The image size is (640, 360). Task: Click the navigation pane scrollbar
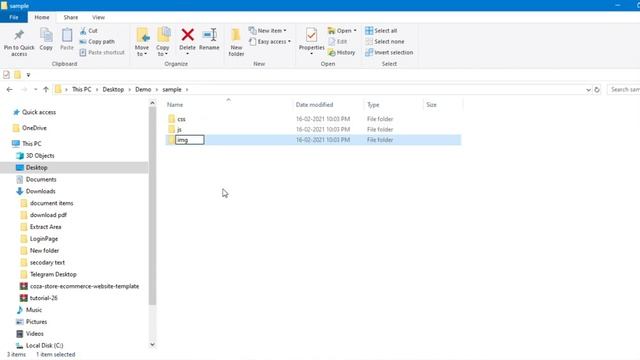point(152,206)
